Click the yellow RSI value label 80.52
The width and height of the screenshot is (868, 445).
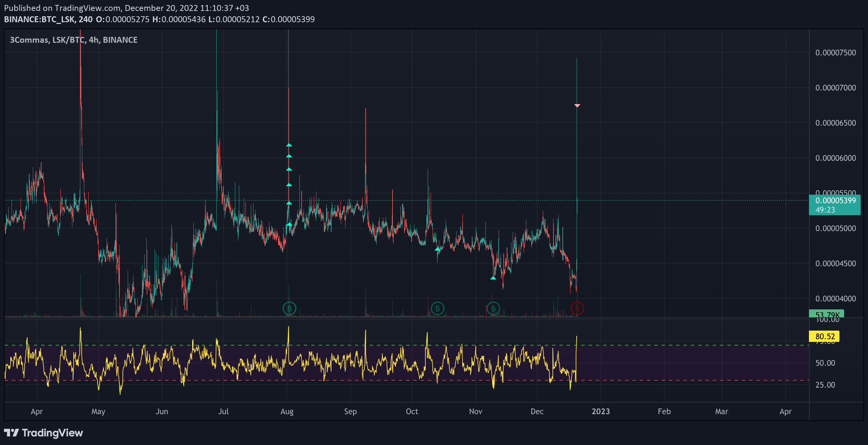tap(825, 336)
